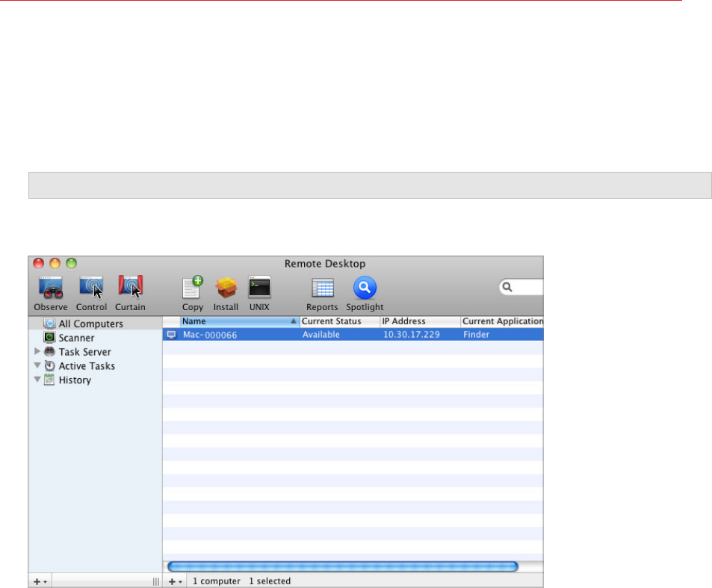The image size is (712, 588).
Task: Click in the toolbar search field
Action: (521, 287)
